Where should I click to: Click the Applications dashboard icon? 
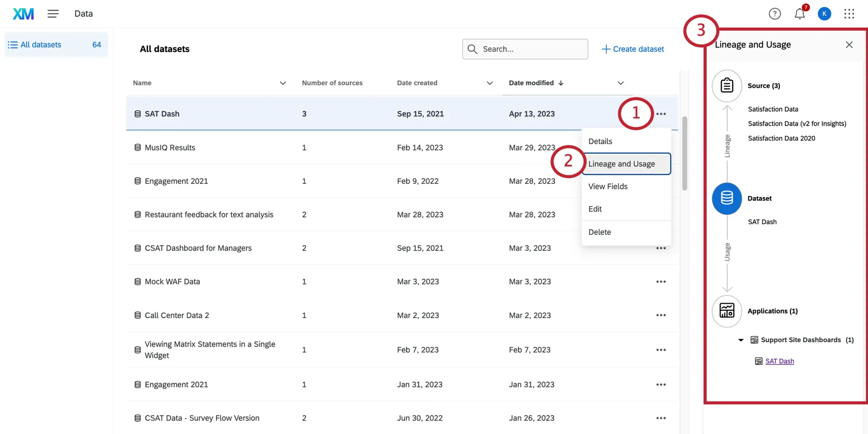[727, 311]
